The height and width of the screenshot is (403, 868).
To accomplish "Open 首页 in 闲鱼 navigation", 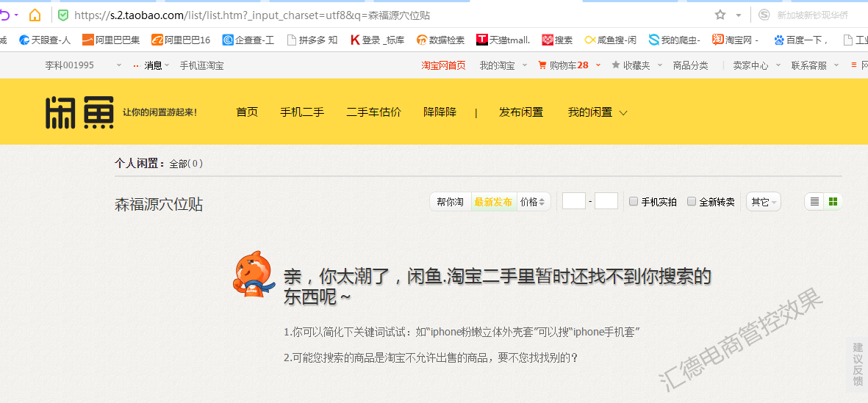I will [x=247, y=112].
